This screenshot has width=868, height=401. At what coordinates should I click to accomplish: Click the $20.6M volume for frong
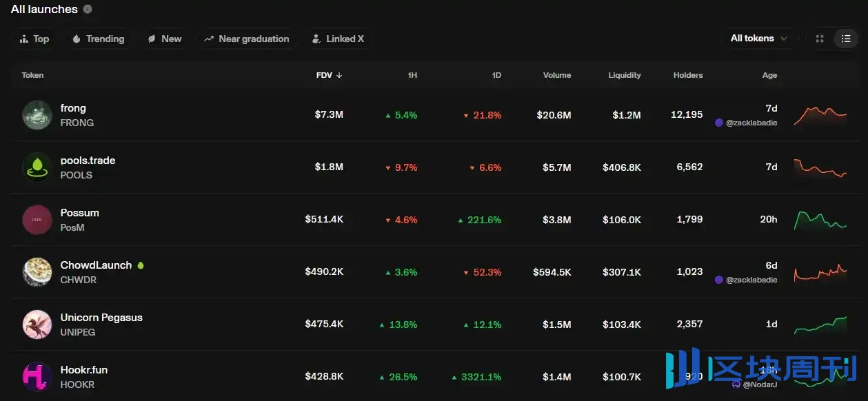tap(554, 115)
